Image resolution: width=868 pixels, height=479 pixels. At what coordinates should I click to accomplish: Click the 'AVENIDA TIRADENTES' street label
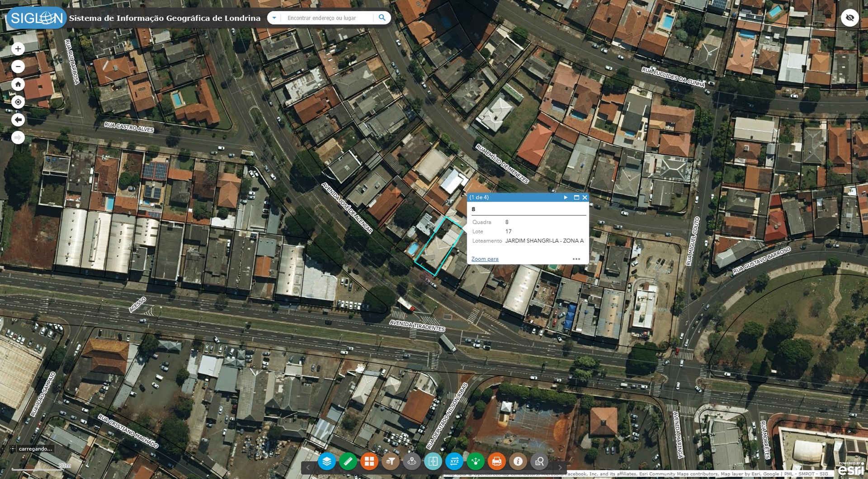[x=417, y=326]
